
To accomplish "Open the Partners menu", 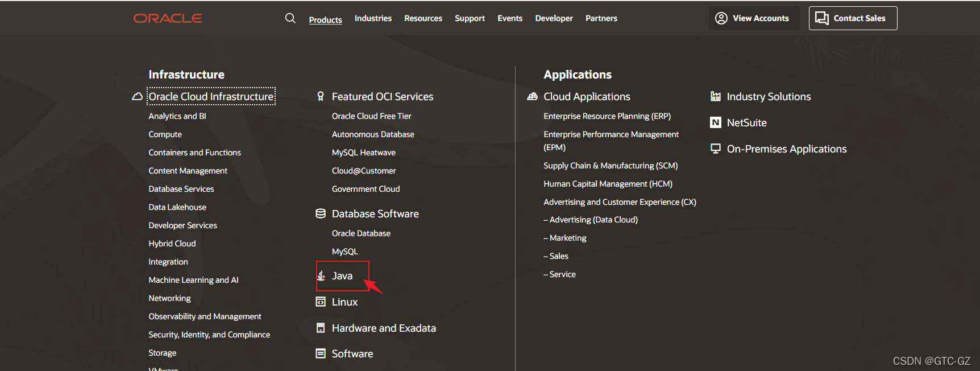I will (x=601, y=18).
